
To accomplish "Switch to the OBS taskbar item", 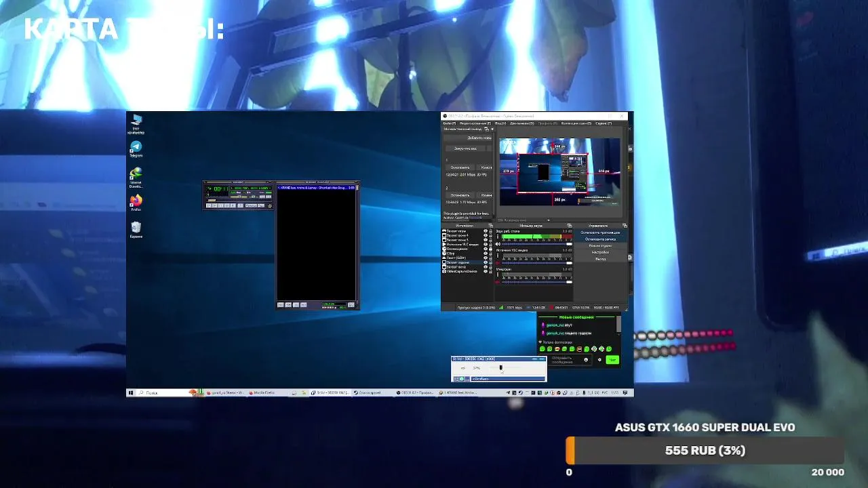I will [x=415, y=392].
